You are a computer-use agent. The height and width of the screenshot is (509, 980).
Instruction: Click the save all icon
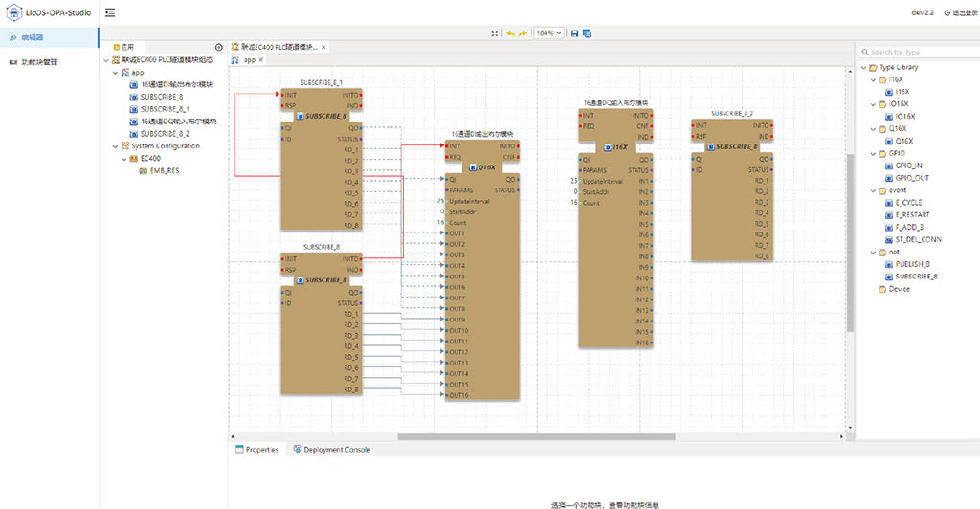[586, 33]
